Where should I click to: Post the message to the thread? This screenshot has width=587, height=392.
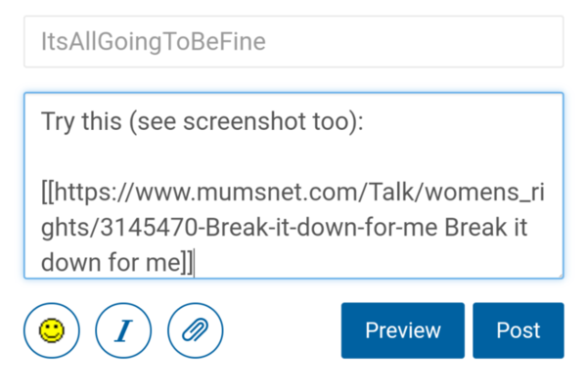click(518, 330)
